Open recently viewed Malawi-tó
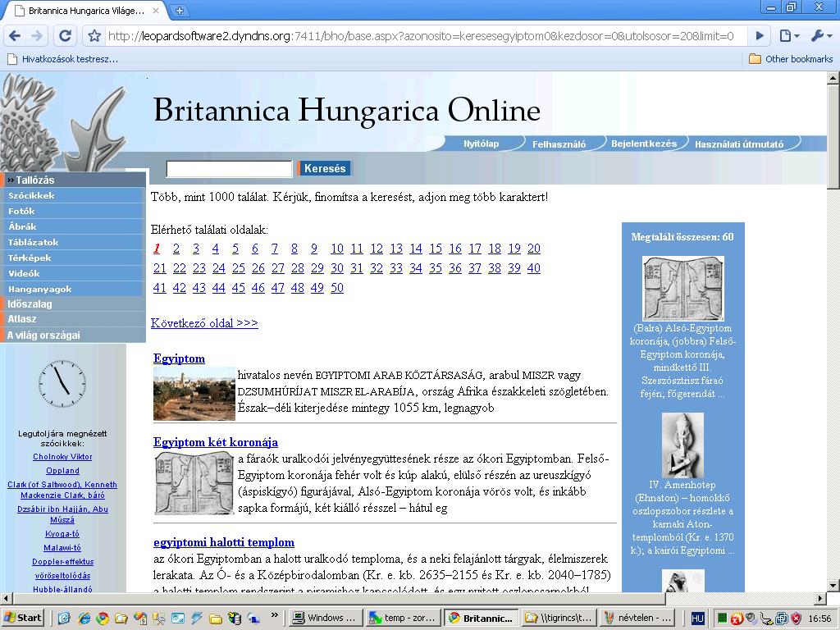 (x=62, y=548)
